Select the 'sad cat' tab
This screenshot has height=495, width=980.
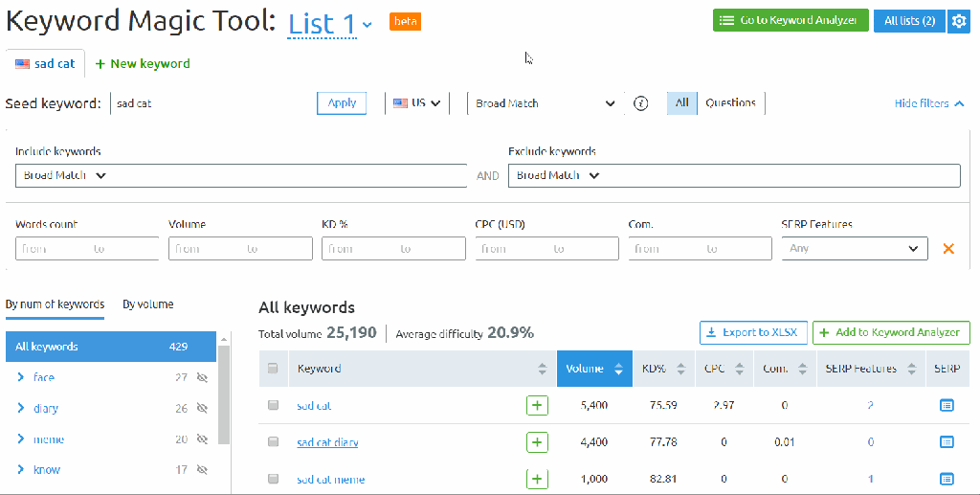pos(45,64)
